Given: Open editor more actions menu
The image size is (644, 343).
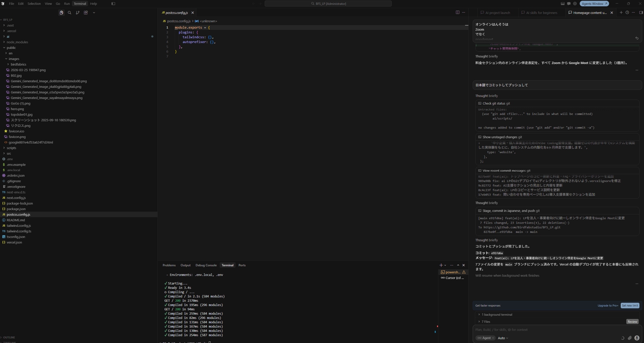Looking at the screenshot, I should point(464,12).
